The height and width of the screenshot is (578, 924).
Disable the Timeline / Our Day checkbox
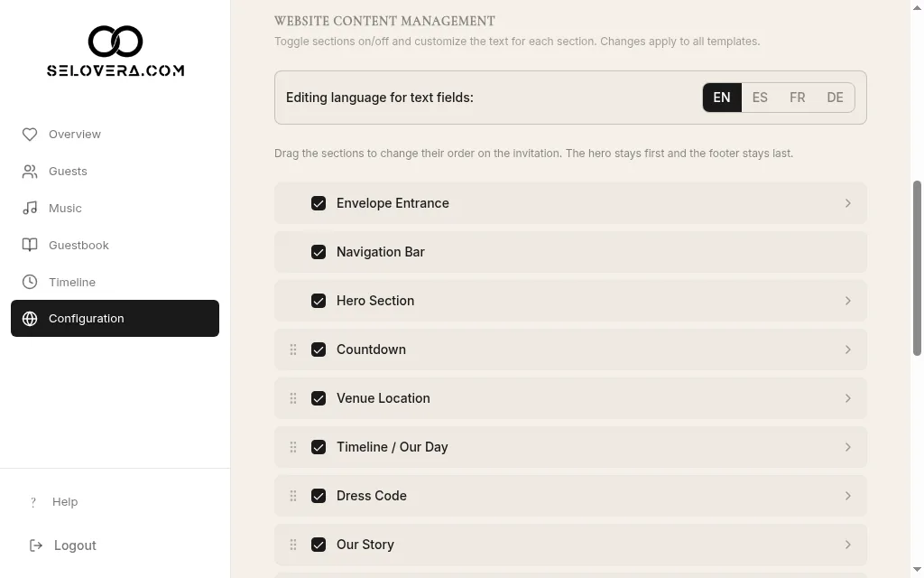tap(319, 447)
